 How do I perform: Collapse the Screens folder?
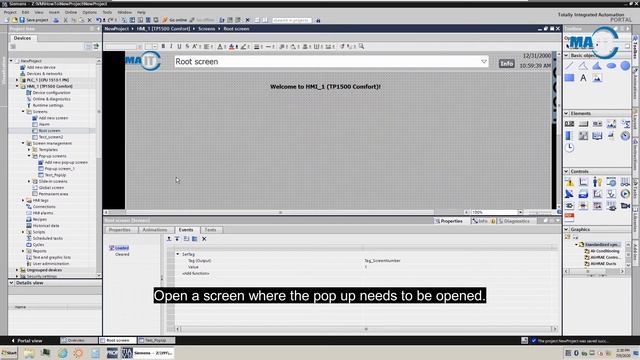point(23,111)
